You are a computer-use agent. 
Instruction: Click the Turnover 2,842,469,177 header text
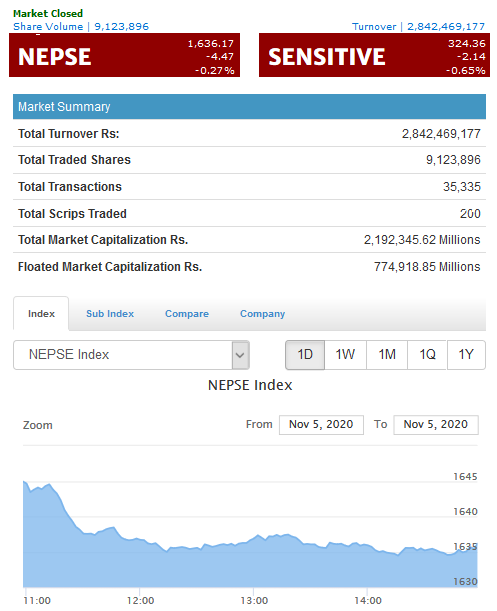click(x=419, y=26)
